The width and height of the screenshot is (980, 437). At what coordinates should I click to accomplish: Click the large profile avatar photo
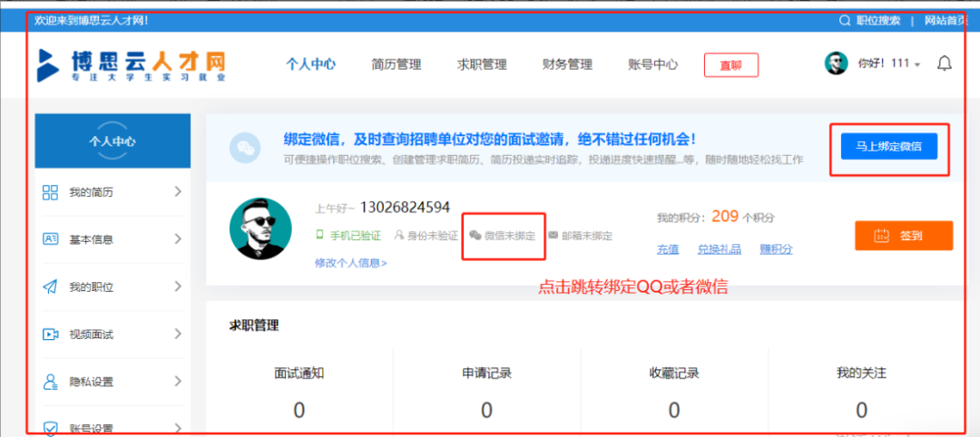coord(260,228)
